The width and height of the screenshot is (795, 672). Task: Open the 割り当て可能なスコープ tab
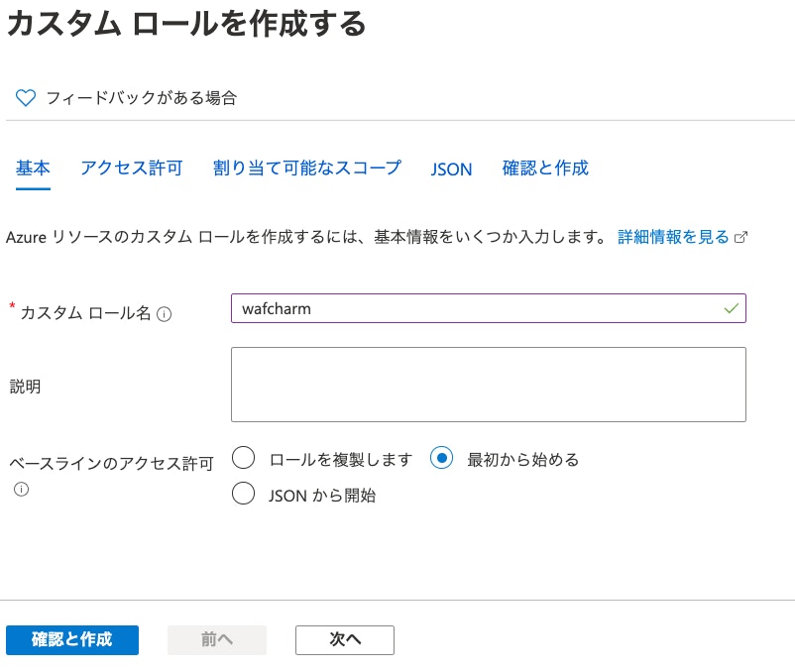click(307, 168)
